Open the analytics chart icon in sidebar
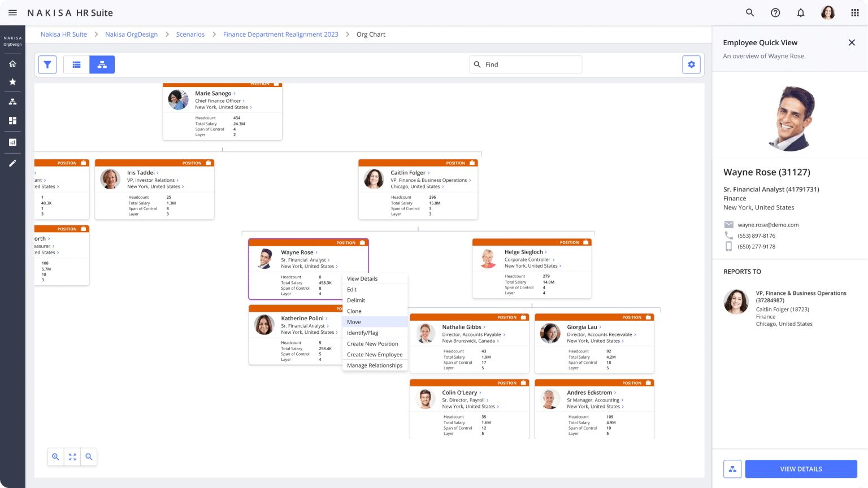Image resolution: width=868 pixels, height=488 pixels. click(12, 142)
